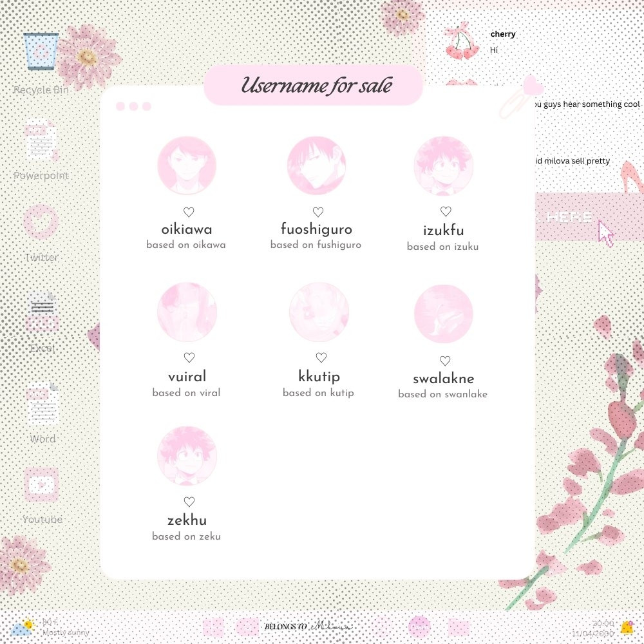Click the "based on viral" caption

(187, 393)
